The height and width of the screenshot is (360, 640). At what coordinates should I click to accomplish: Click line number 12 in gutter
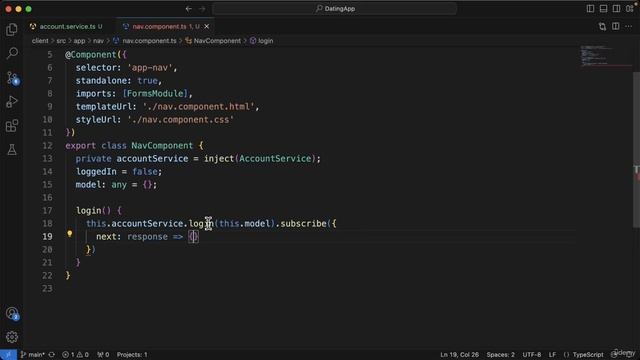point(47,146)
